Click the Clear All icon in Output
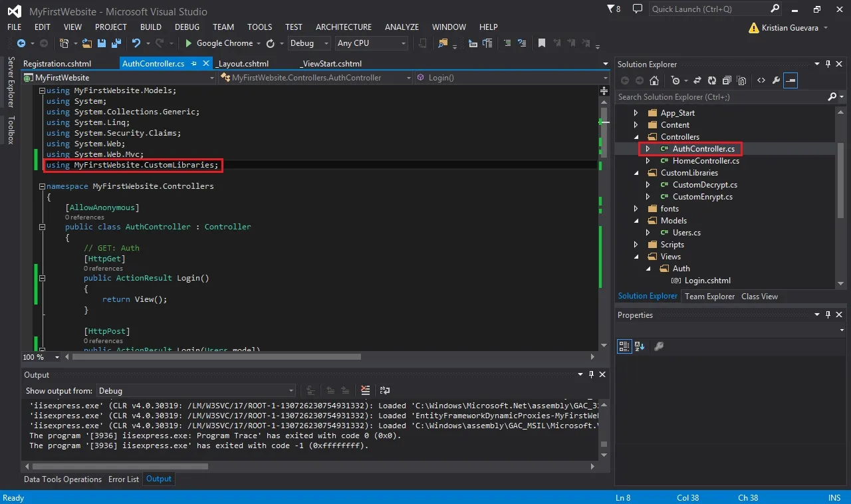The image size is (851, 504). 365,390
